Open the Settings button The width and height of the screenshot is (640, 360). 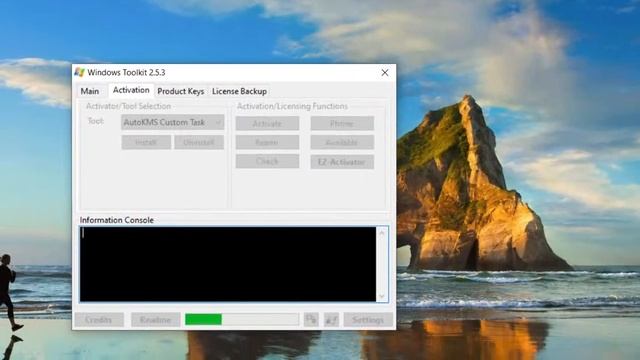click(368, 320)
